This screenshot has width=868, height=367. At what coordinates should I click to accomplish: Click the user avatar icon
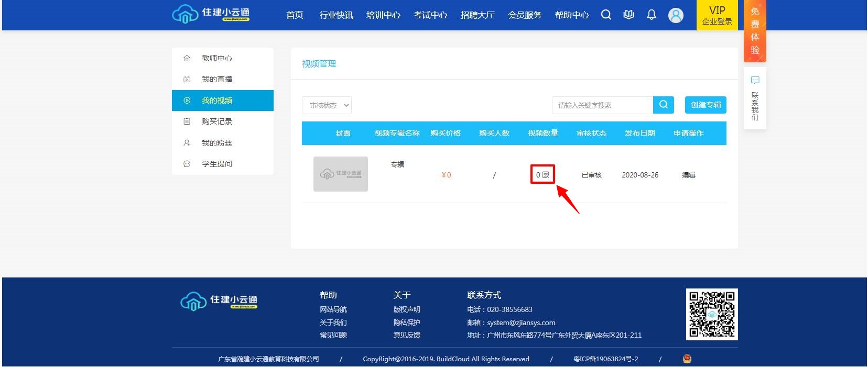click(676, 15)
